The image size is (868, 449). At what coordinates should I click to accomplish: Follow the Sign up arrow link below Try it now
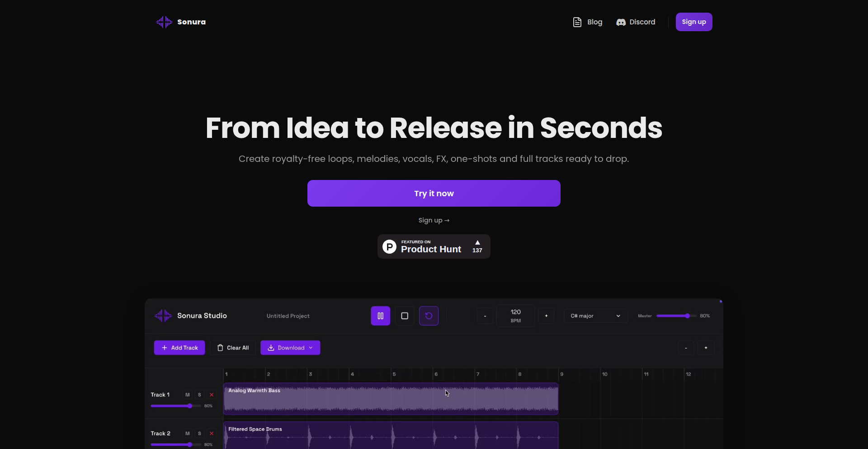click(x=434, y=220)
